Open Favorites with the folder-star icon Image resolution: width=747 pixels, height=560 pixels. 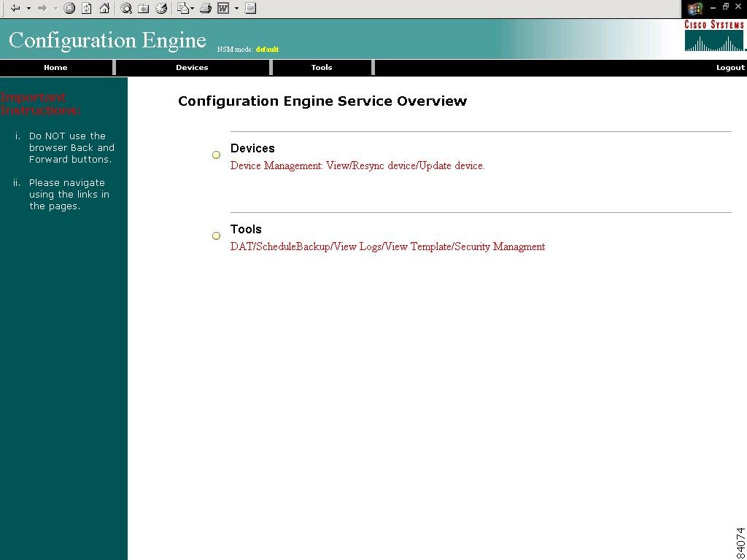[144, 8]
